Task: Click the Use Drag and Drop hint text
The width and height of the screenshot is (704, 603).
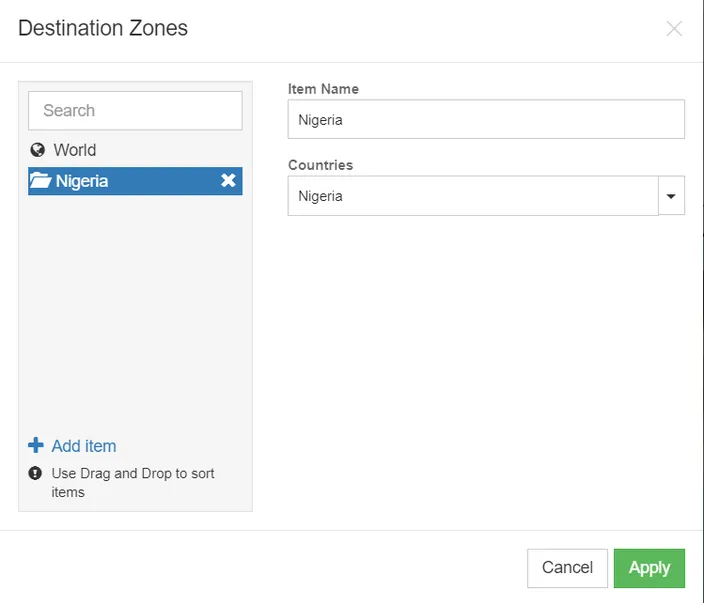Action: point(133,483)
